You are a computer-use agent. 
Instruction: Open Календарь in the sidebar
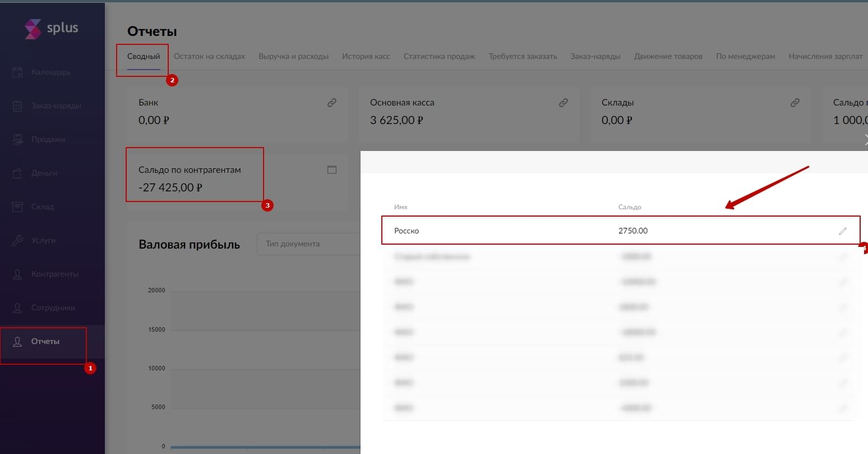coord(51,72)
